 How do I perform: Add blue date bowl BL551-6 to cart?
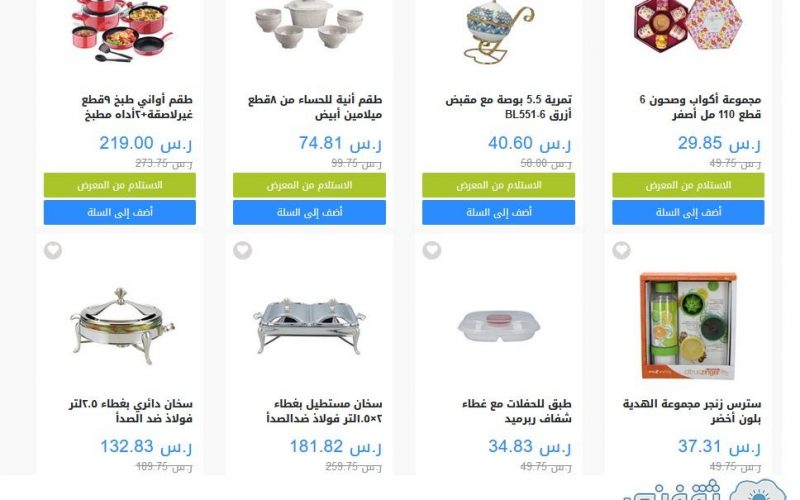pos(498,212)
